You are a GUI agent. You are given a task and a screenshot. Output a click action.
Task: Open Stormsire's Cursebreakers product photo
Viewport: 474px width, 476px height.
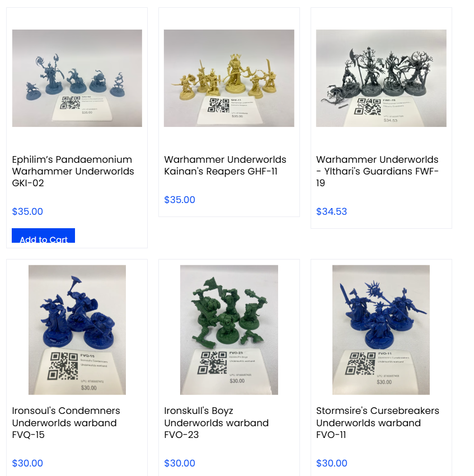381,330
